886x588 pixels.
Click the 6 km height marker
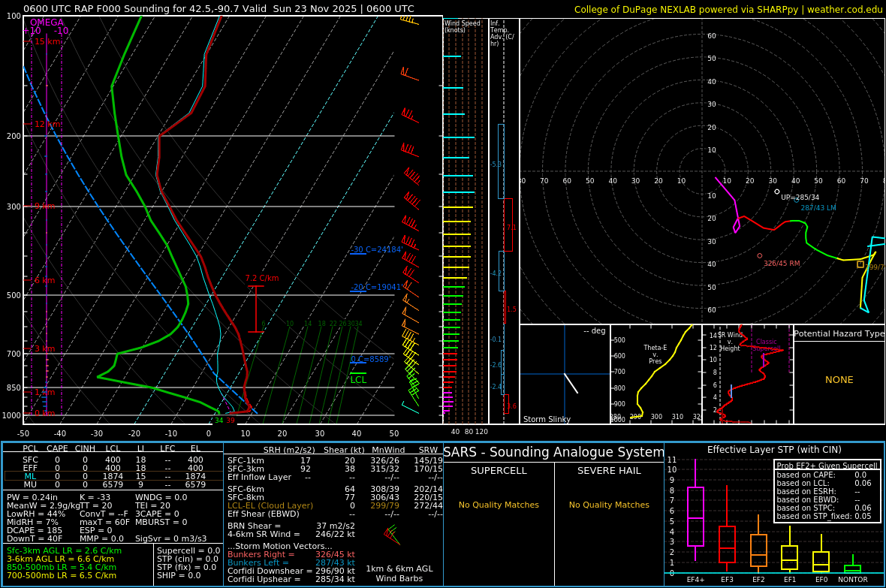pyautogui.click(x=44, y=280)
